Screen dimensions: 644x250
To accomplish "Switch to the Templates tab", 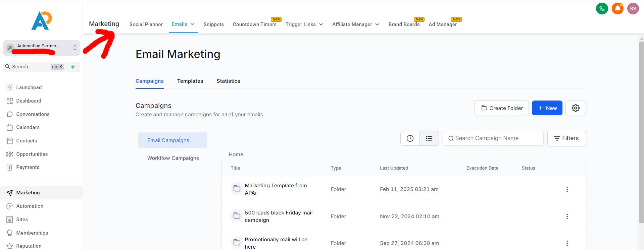I will (x=190, y=81).
